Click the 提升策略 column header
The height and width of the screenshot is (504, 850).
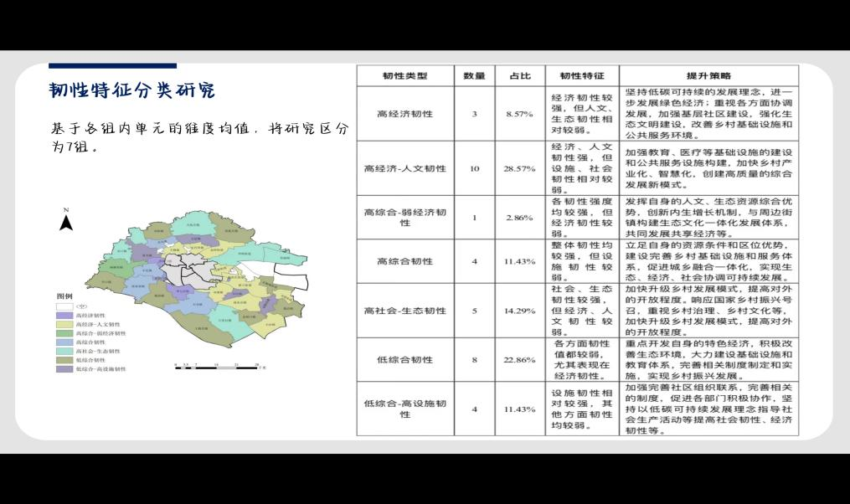(x=708, y=75)
